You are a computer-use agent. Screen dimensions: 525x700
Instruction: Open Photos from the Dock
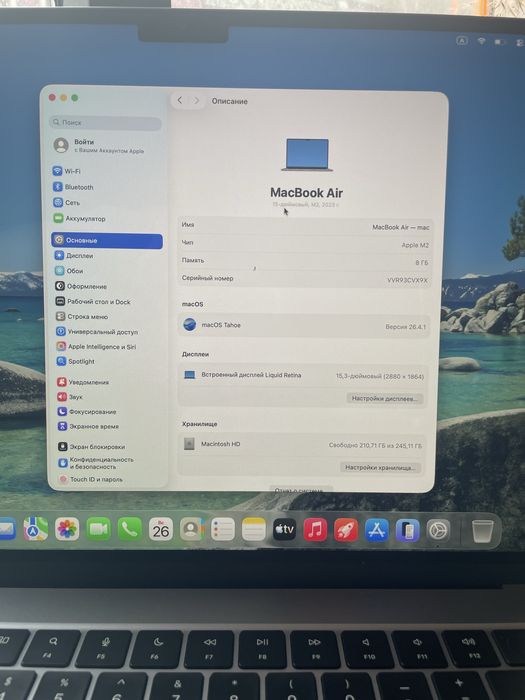point(67,529)
